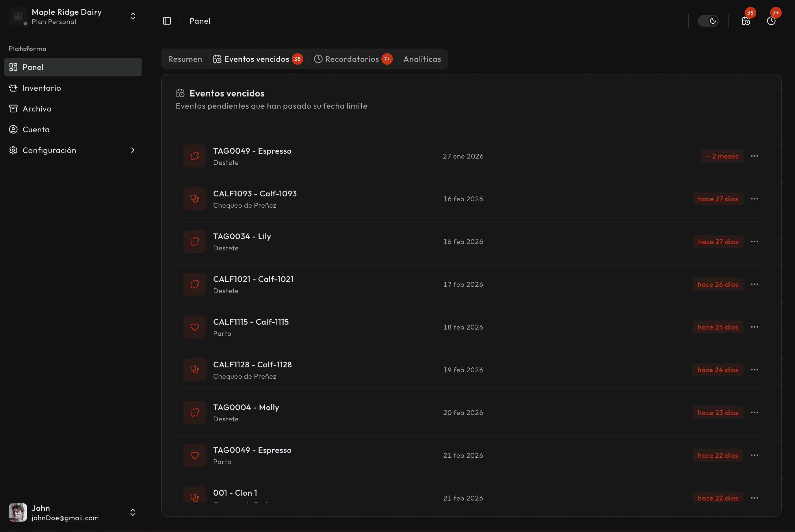Open Cuenta in sidebar
Image resolution: width=795 pixels, height=532 pixels.
[x=36, y=130]
